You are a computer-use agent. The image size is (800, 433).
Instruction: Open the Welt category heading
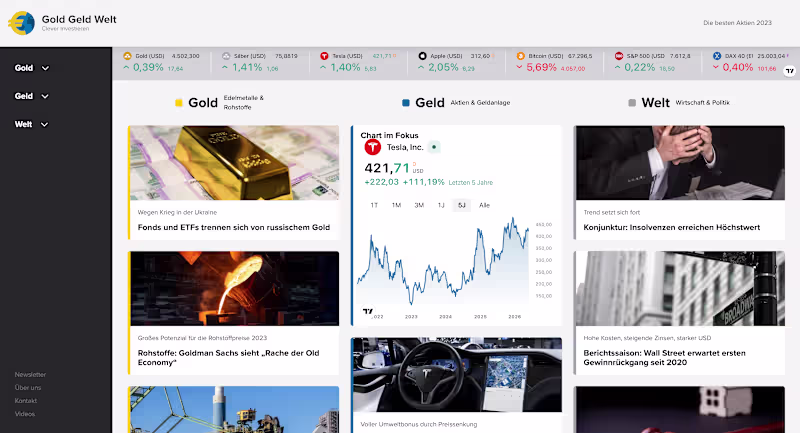coord(656,103)
